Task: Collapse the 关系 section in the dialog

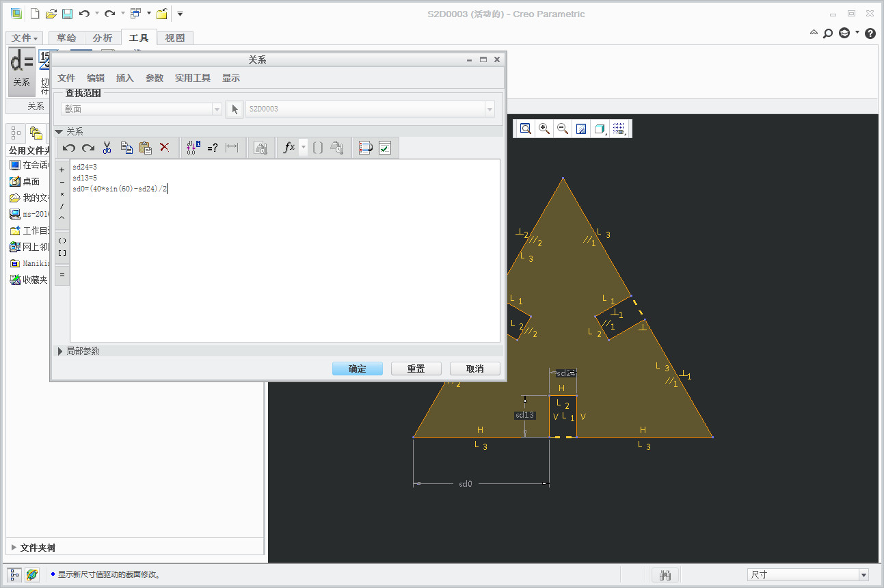Action: (59, 131)
